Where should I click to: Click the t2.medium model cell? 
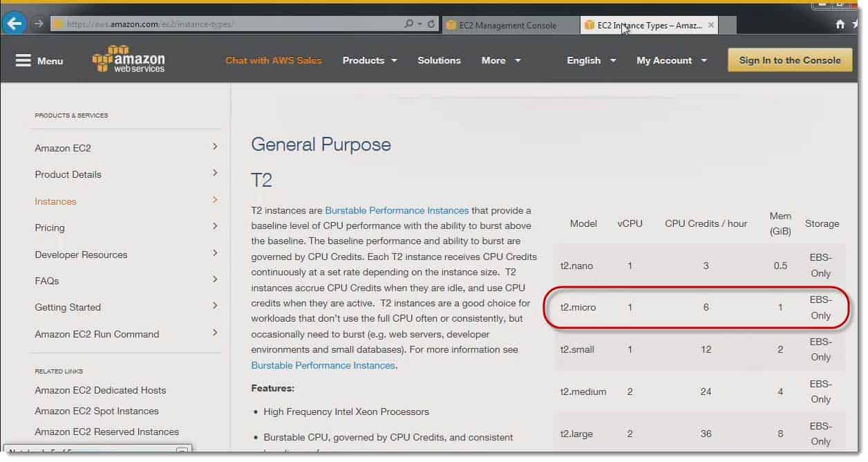[x=583, y=391]
